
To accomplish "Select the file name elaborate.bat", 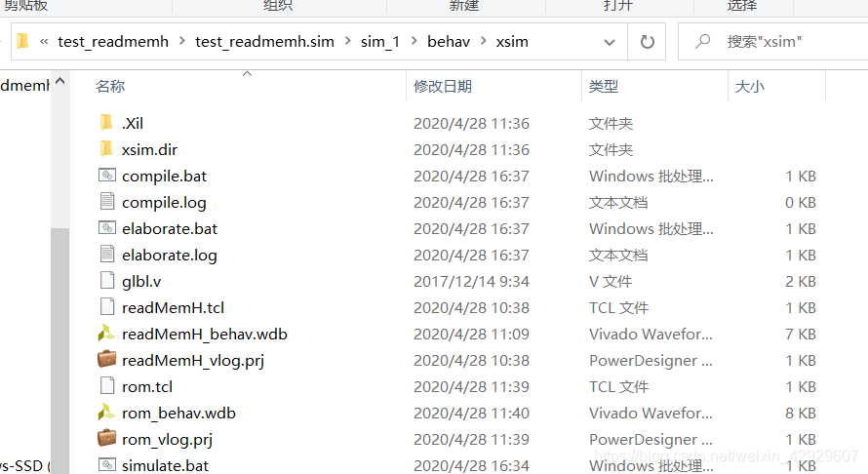I will click(x=170, y=228).
